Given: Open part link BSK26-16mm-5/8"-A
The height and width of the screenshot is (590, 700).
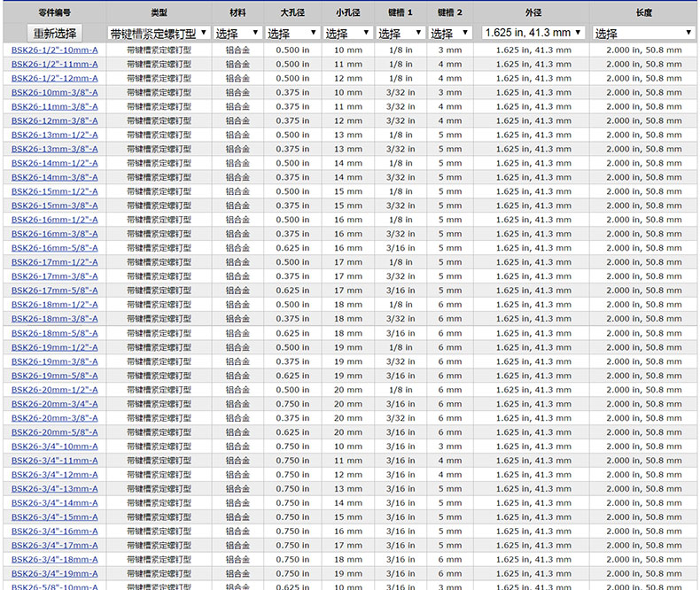Looking at the screenshot, I should coord(55,248).
